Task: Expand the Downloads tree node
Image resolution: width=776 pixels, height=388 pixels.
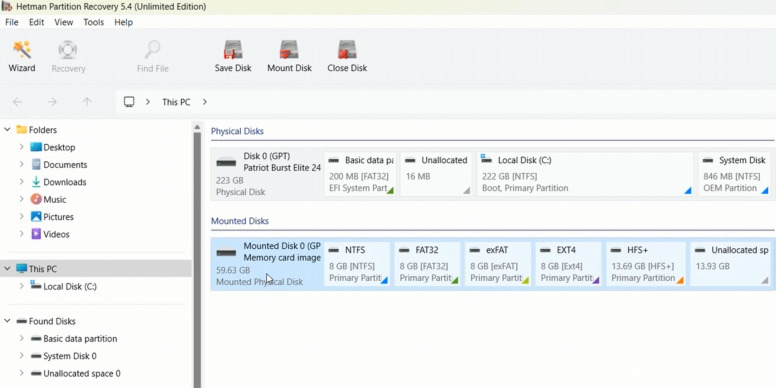Action: (22, 182)
